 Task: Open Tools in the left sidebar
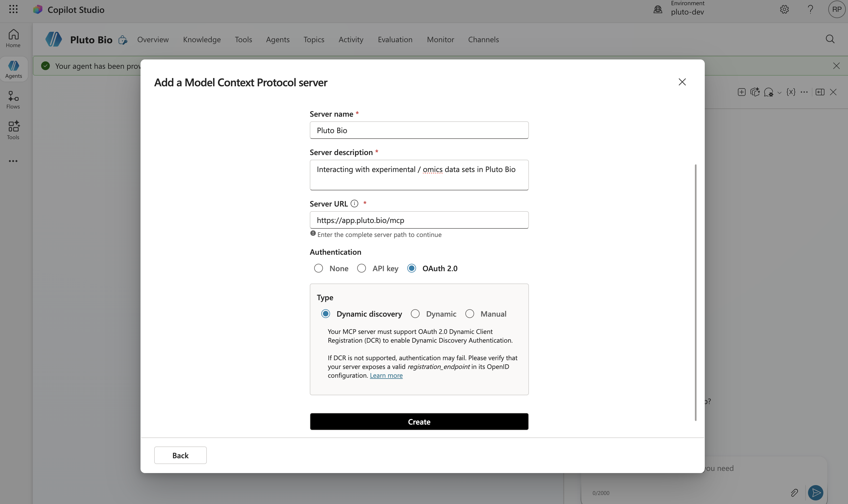[13, 130]
